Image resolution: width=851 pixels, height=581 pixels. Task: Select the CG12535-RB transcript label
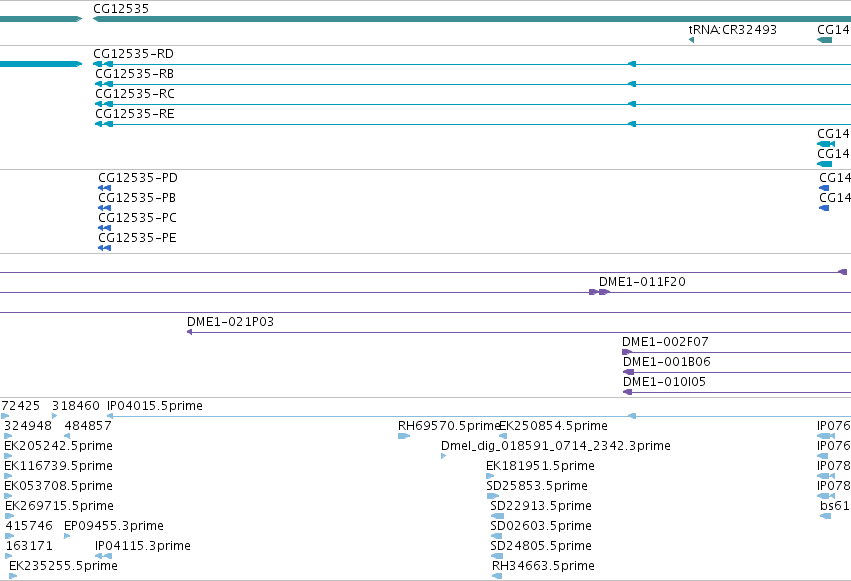coord(135,74)
